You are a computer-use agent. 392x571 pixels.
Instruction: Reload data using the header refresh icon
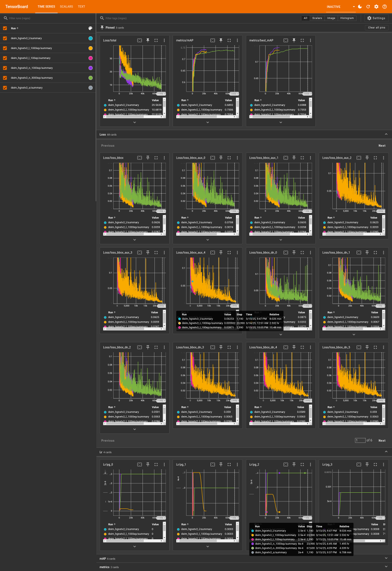(x=368, y=7)
